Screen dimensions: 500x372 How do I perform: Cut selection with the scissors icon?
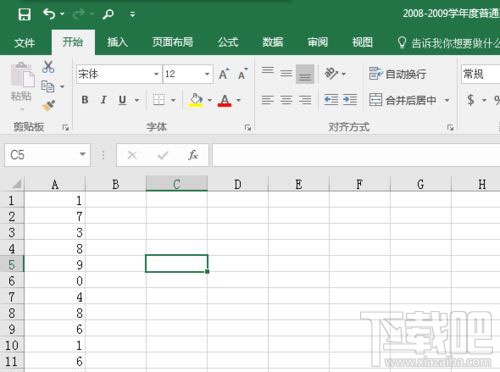click(48, 67)
